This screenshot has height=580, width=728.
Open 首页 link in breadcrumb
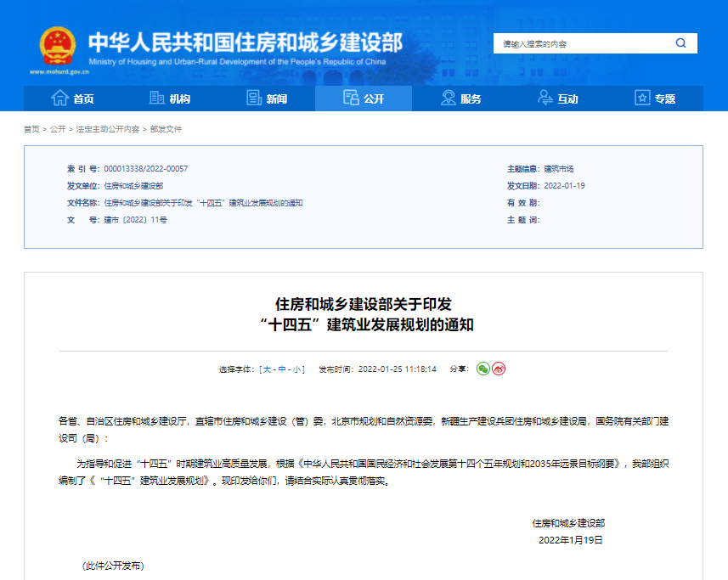point(31,129)
